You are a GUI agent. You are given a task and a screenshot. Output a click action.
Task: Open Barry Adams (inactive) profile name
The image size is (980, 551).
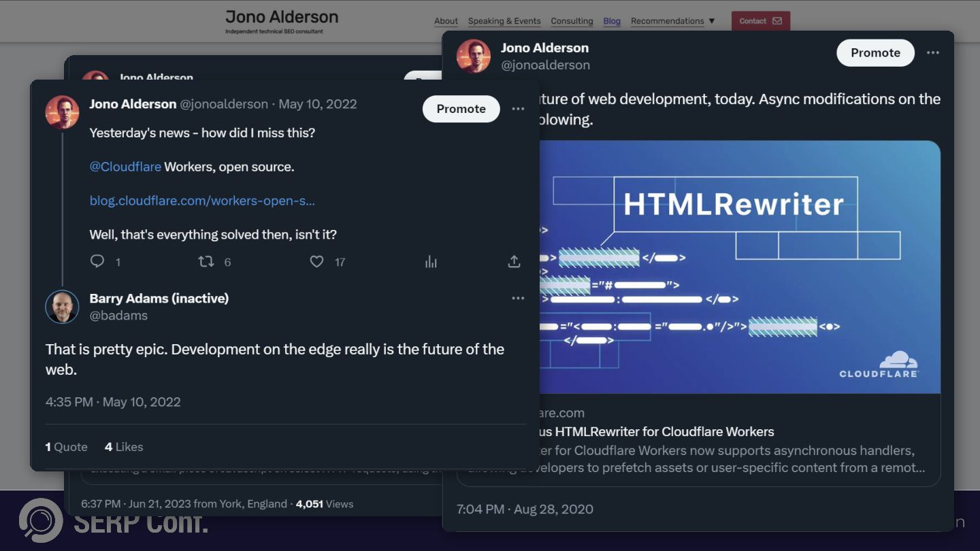click(159, 298)
